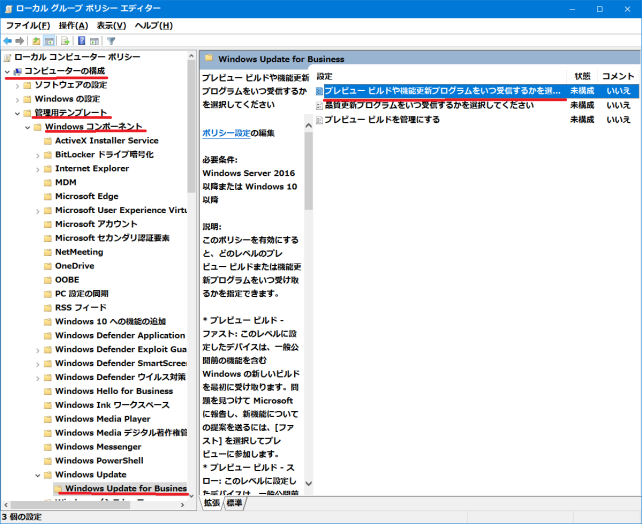Click the tree pane scroll up arrow
Screen dimensions: 642x524
pos(191,56)
